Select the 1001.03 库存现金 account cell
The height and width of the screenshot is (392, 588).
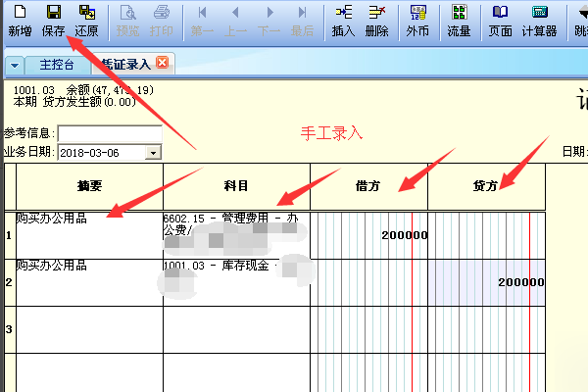[236, 282]
